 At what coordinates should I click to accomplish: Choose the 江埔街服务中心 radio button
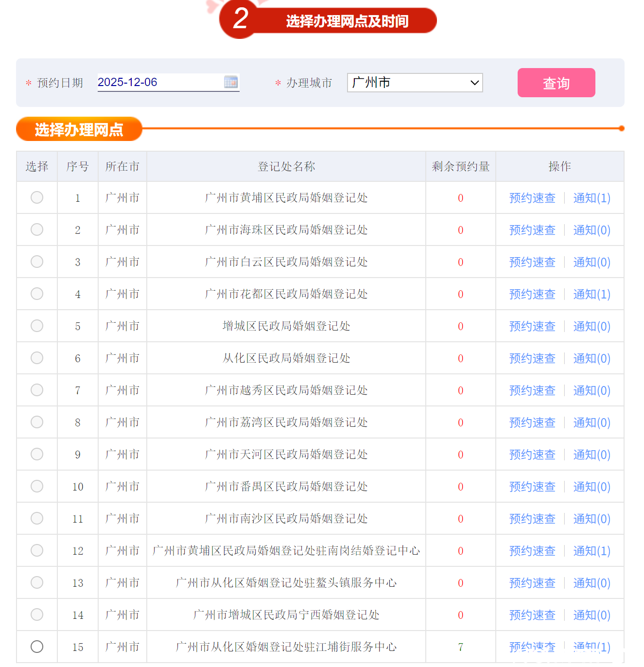37,647
